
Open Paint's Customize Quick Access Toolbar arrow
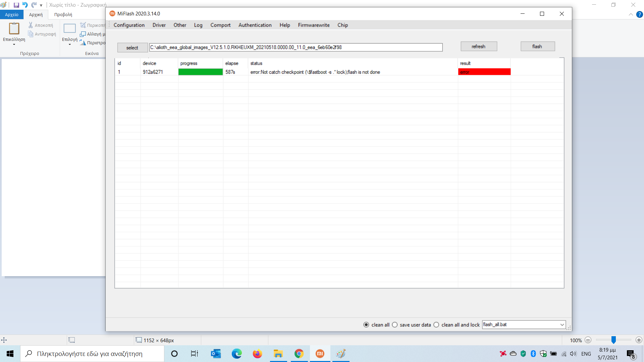point(41,5)
